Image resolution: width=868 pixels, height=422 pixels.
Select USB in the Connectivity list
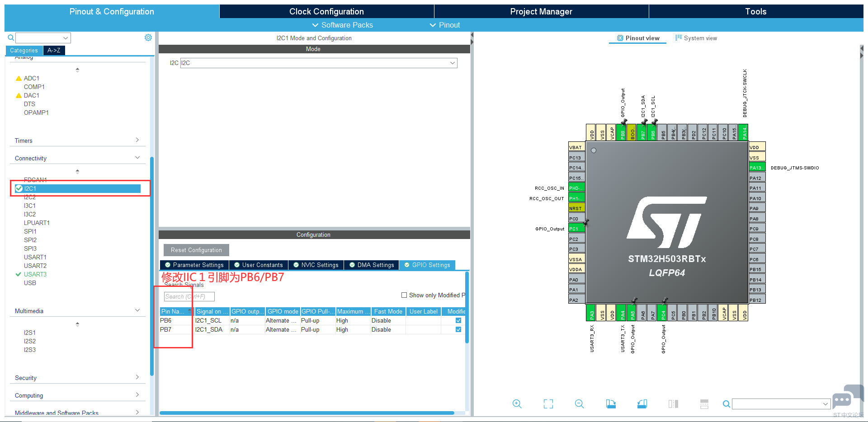pyautogui.click(x=30, y=283)
